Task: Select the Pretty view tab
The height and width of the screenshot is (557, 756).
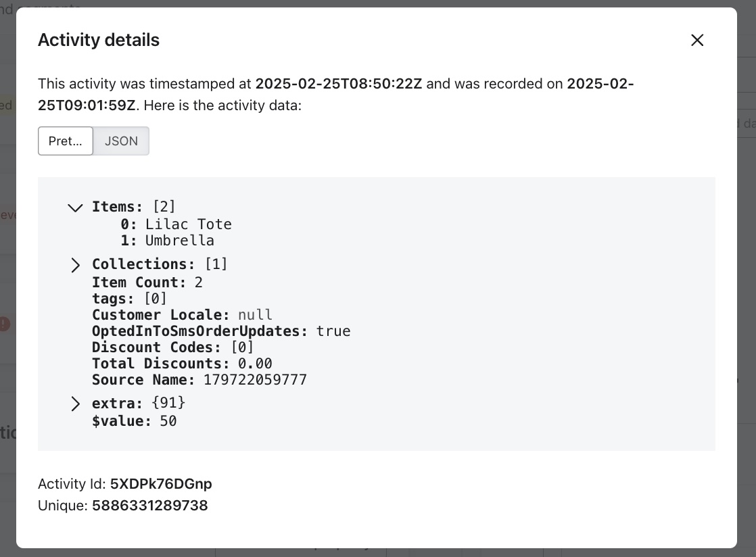Action: pyautogui.click(x=66, y=141)
